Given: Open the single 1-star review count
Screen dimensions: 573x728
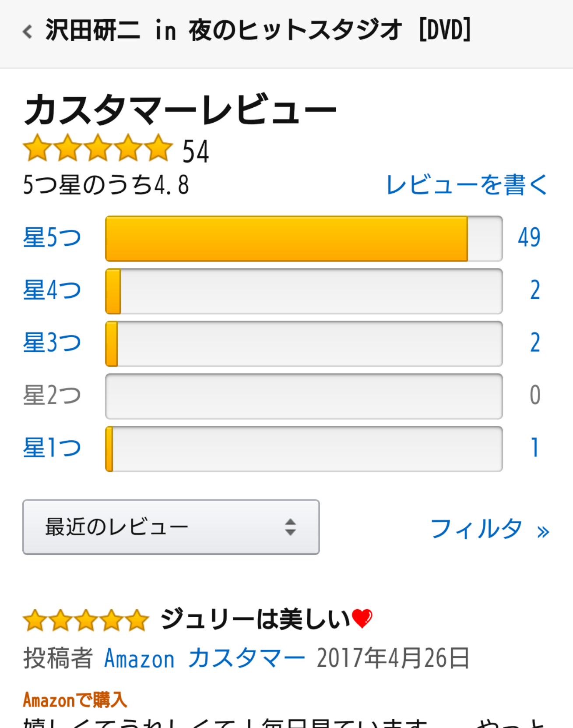Looking at the screenshot, I should click(535, 448).
